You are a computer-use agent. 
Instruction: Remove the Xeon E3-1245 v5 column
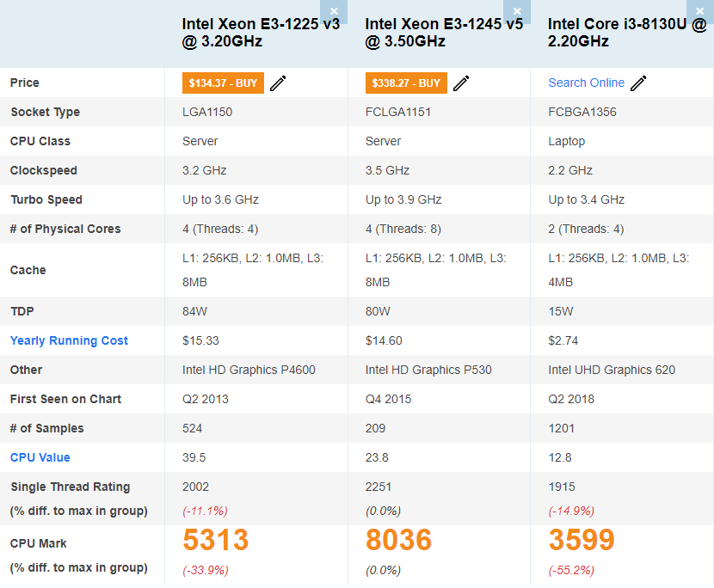(x=516, y=11)
